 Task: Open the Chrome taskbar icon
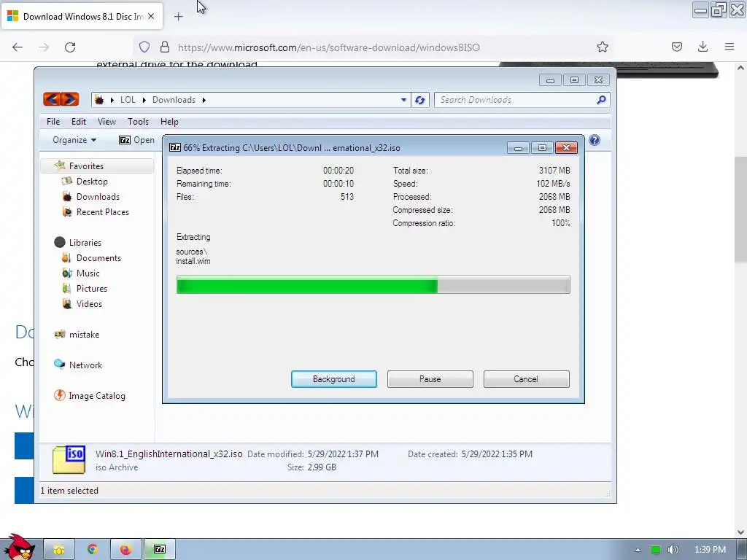[x=93, y=549]
